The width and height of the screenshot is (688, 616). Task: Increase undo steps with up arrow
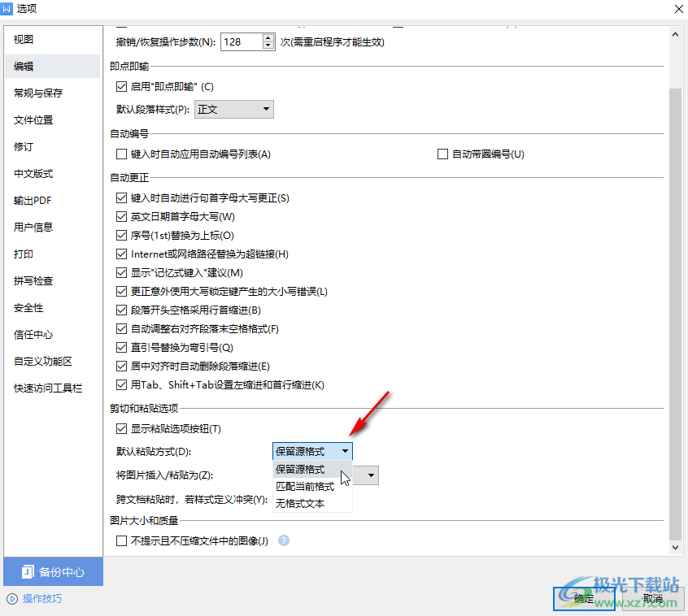click(268, 38)
